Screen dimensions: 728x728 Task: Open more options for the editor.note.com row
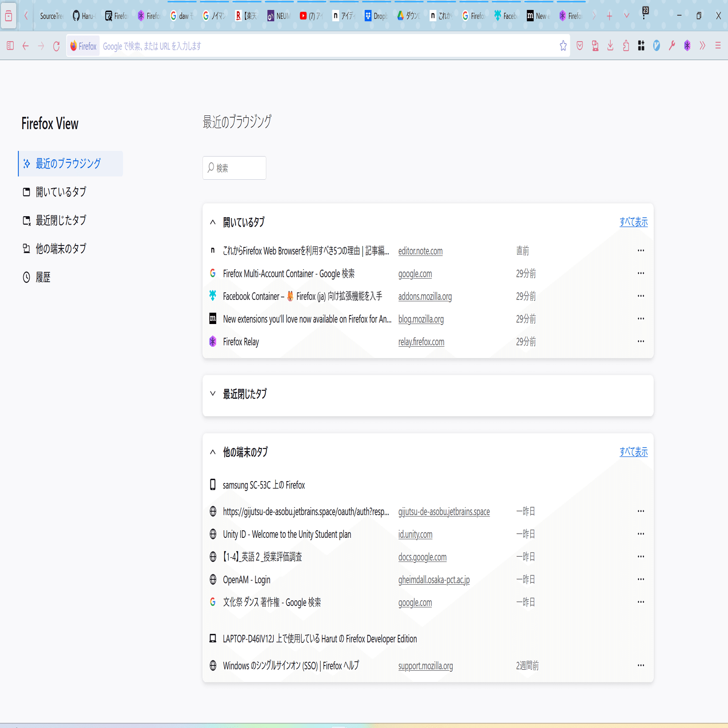click(x=641, y=251)
